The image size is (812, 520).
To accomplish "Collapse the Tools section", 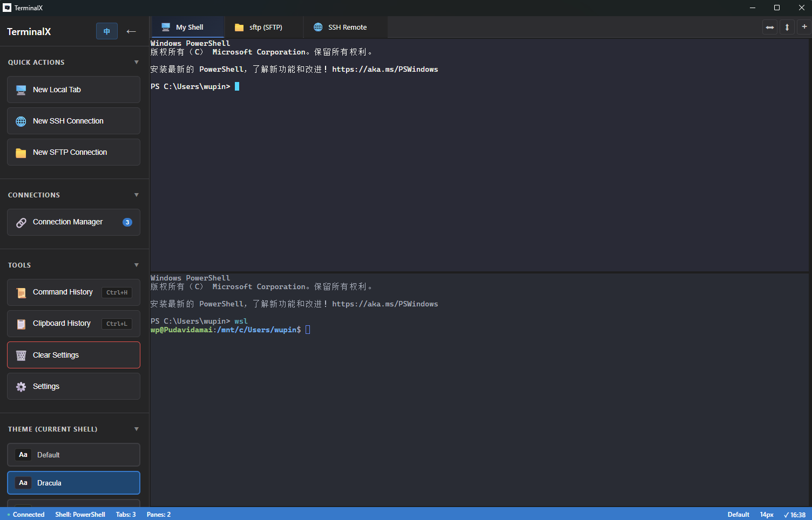I will pos(136,265).
